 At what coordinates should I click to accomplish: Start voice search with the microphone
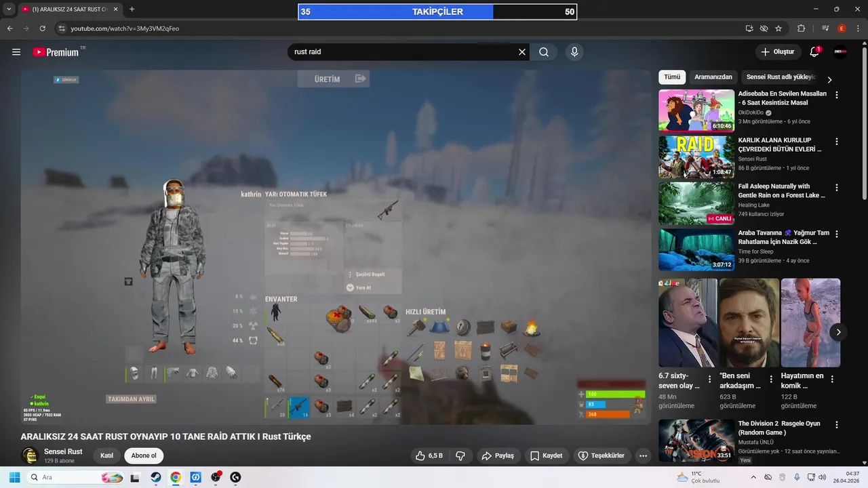574,52
